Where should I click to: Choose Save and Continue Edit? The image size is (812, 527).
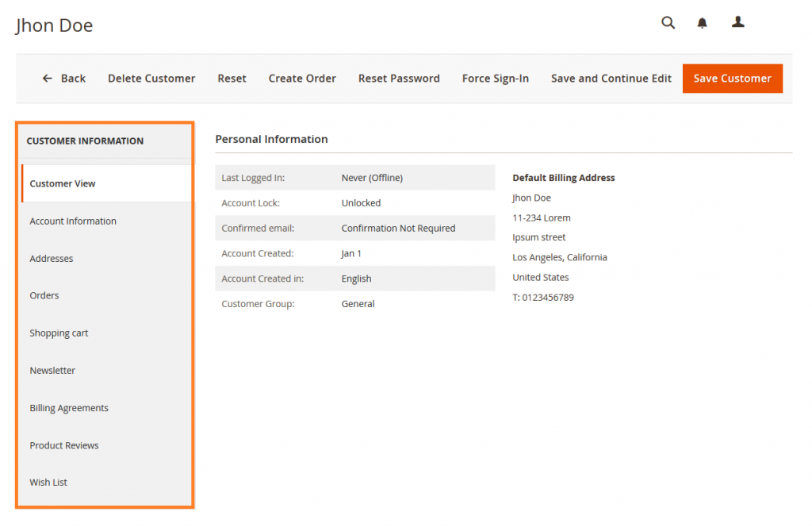click(611, 78)
